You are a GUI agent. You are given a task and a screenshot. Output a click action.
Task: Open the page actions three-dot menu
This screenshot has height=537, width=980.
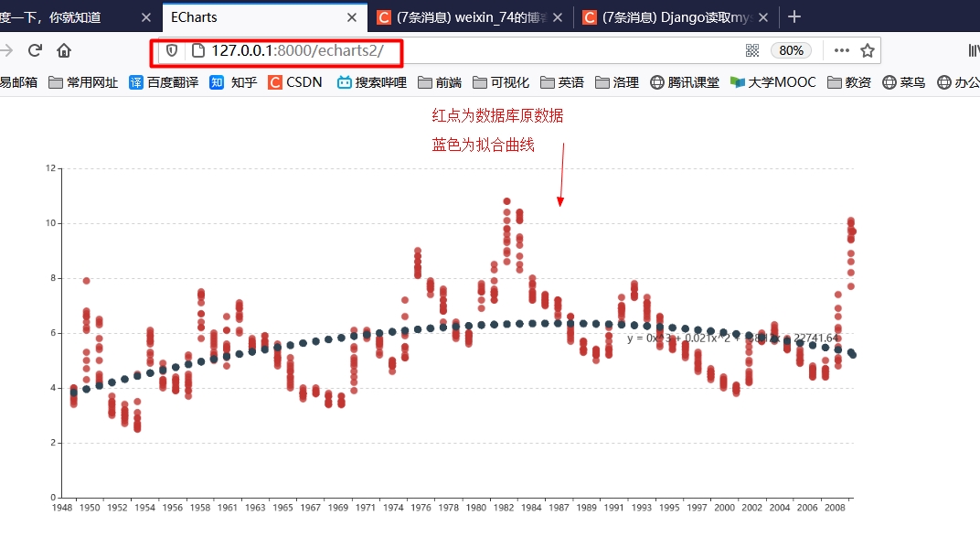842,50
